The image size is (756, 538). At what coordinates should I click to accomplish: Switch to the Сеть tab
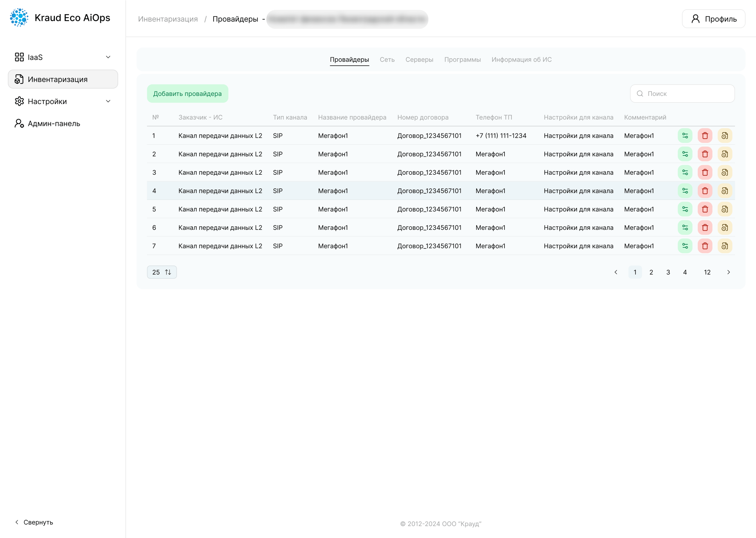point(387,60)
